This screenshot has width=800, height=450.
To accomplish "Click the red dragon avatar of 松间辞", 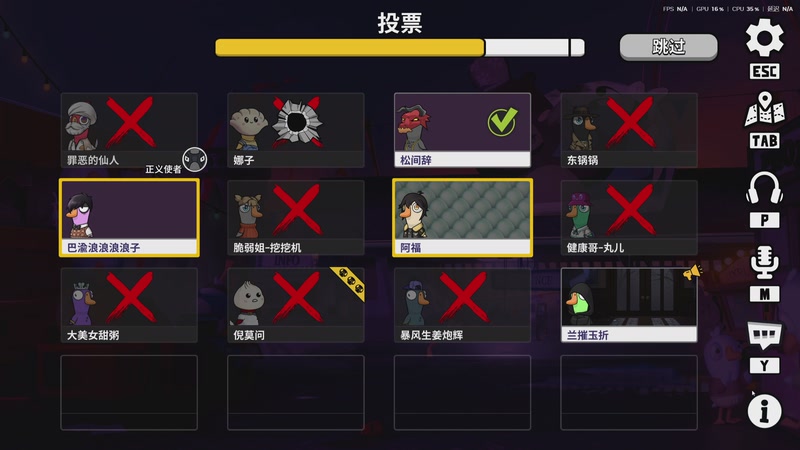I will pyautogui.click(x=413, y=127).
